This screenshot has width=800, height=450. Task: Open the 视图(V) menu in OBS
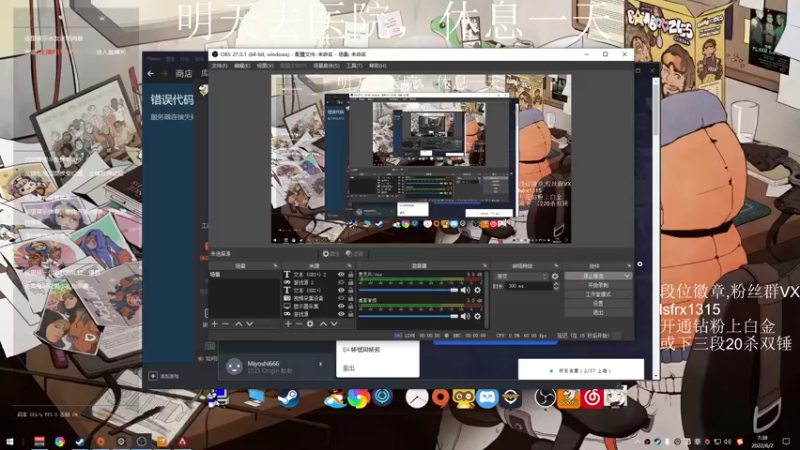pos(265,66)
